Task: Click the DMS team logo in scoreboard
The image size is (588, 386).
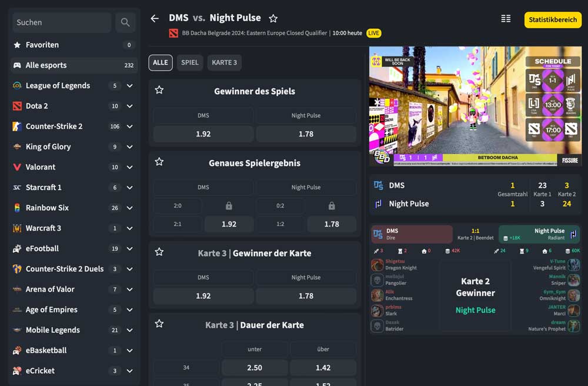Action: [378, 185]
